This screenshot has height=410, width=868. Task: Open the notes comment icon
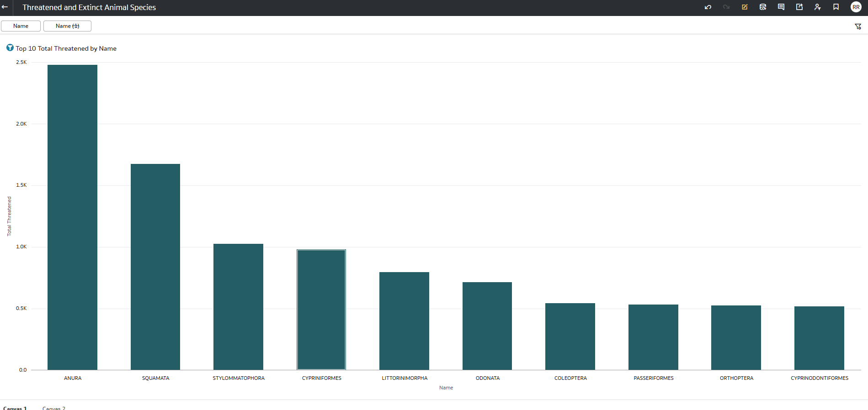click(x=781, y=7)
